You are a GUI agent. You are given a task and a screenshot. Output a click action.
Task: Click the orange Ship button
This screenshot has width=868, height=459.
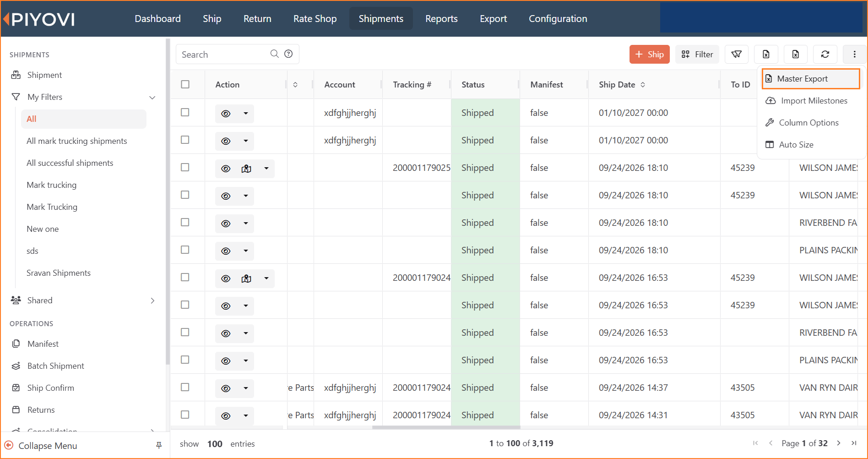click(x=649, y=55)
